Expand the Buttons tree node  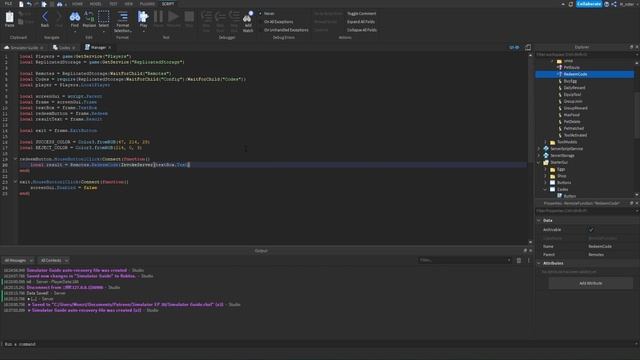[546, 182]
